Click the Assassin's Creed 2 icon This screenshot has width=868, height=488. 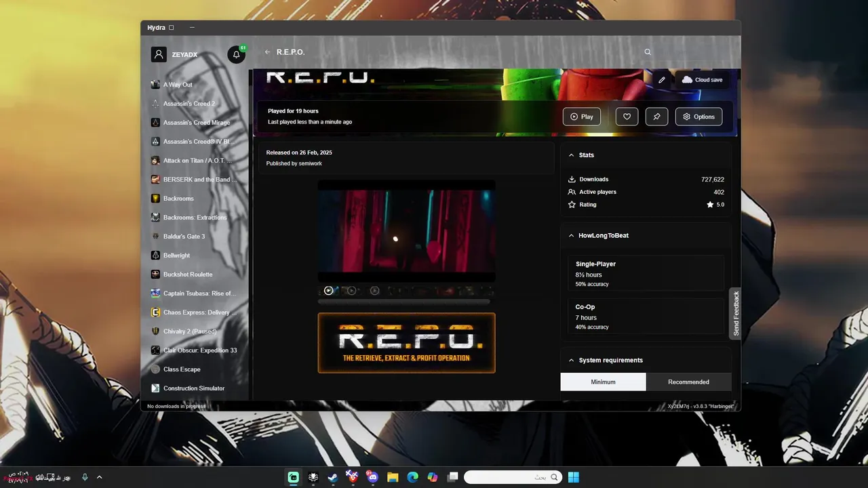tap(155, 104)
